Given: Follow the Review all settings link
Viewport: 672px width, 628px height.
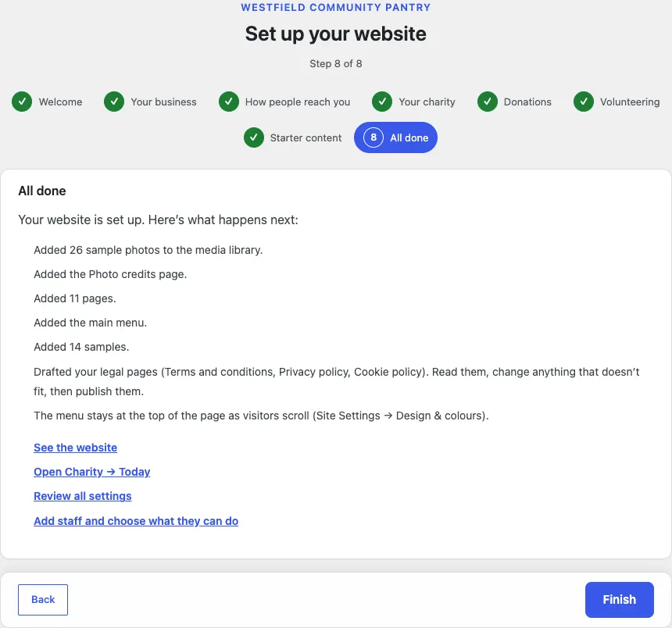Looking at the screenshot, I should click(x=83, y=496).
